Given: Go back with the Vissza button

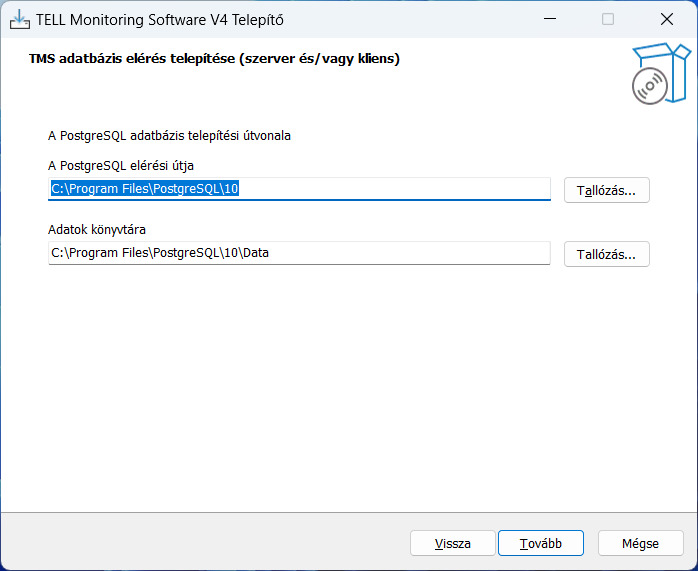Looking at the screenshot, I should [453, 543].
